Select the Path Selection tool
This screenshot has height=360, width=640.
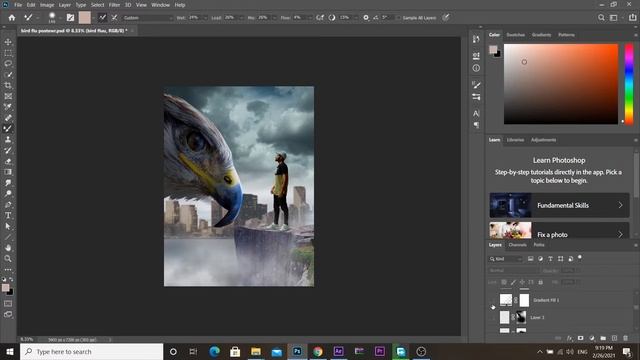pos(8,226)
